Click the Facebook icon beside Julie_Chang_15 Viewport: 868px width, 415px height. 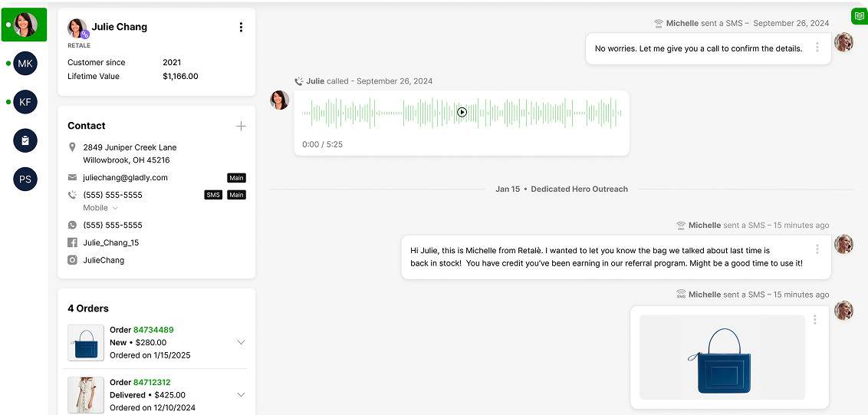pyautogui.click(x=72, y=242)
